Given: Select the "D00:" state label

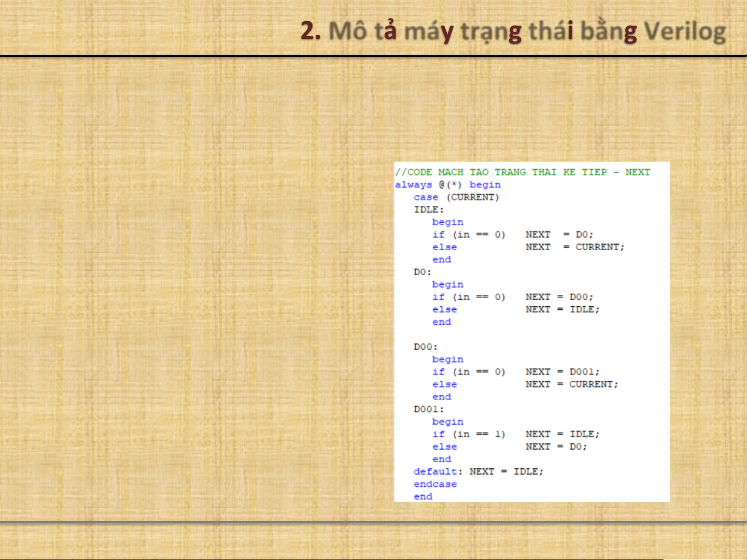Looking at the screenshot, I should pyautogui.click(x=426, y=347).
